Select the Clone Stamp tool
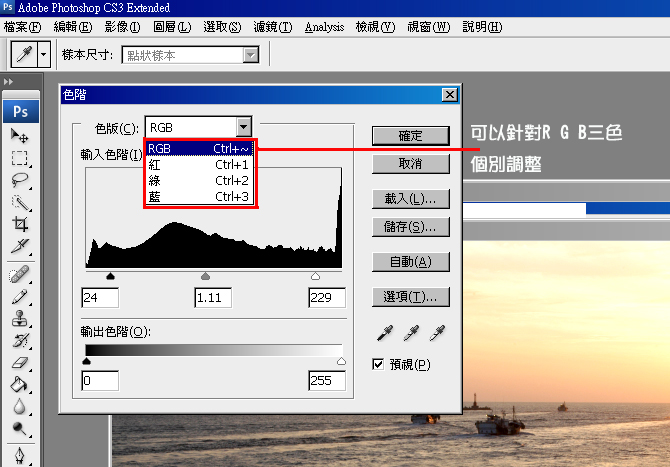The width and height of the screenshot is (670, 467). [x=20, y=318]
